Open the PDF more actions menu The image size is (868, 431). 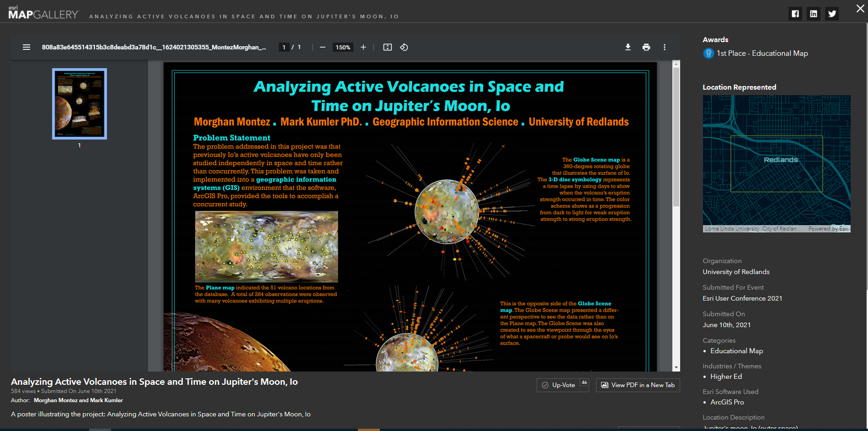pos(665,47)
